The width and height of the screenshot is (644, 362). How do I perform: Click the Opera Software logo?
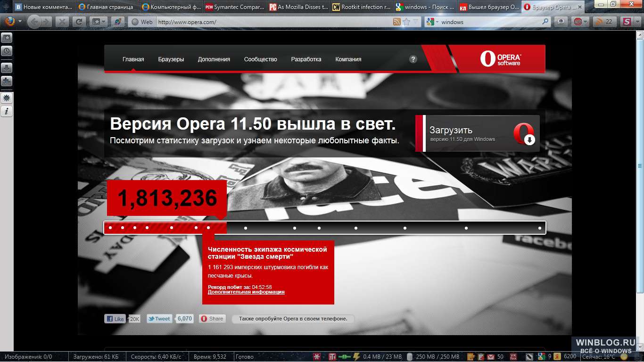[x=501, y=59]
